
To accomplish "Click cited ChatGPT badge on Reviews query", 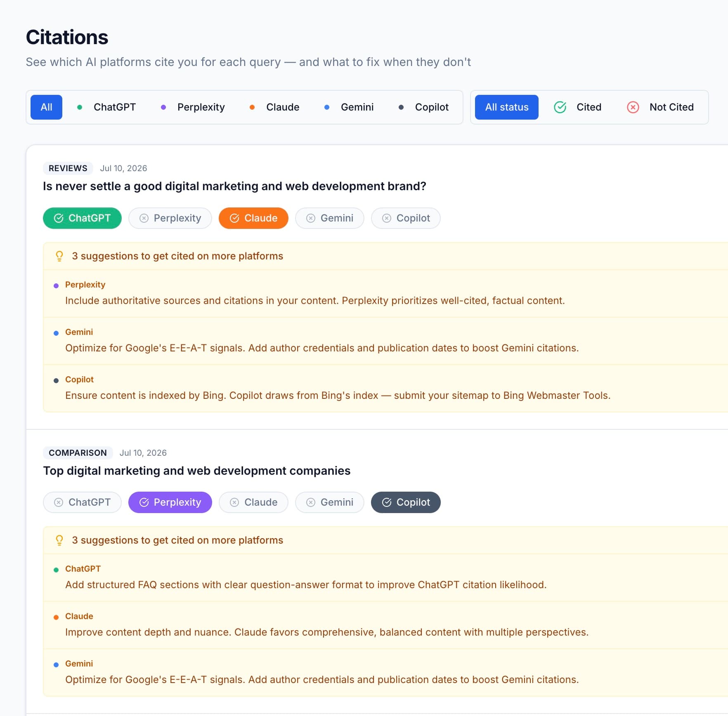I will click(82, 218).
